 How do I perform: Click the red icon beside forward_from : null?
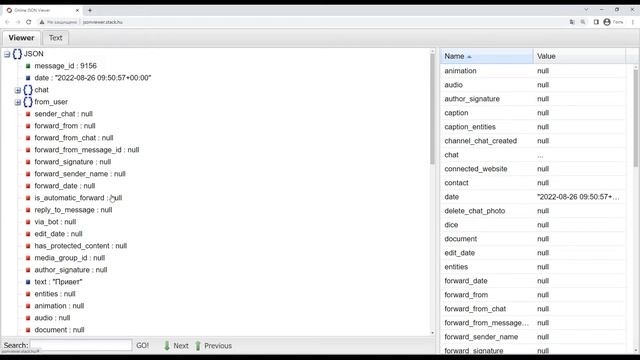tap(28, 126)
